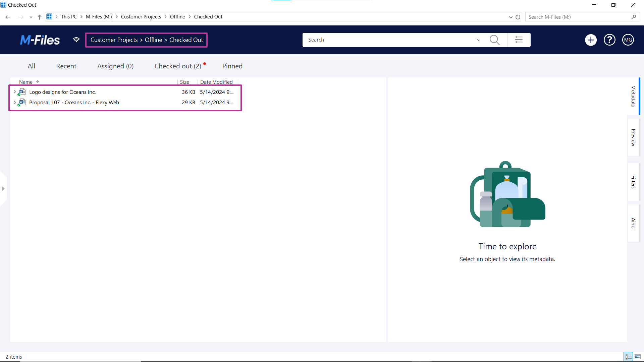
Task: Open the Checked out (2) tab
Action: pos(178,66)
